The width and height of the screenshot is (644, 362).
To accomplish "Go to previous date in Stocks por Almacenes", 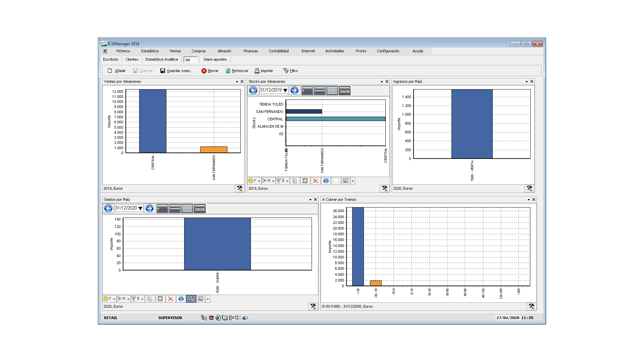I will click(x=253, y=90).
